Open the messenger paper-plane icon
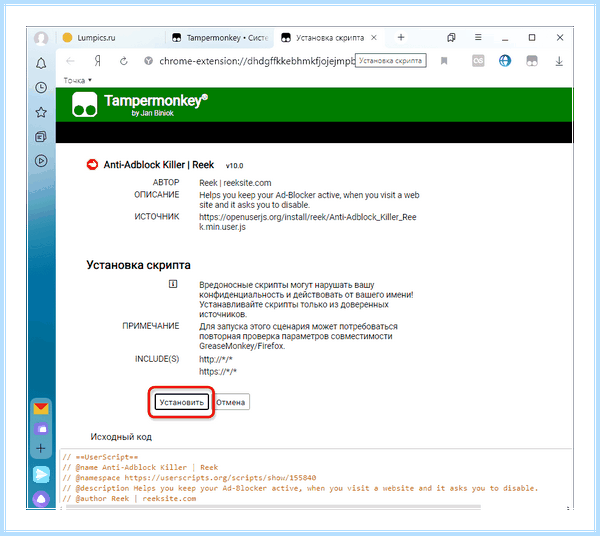Screen dimensions: 600x536 [41, 474]
